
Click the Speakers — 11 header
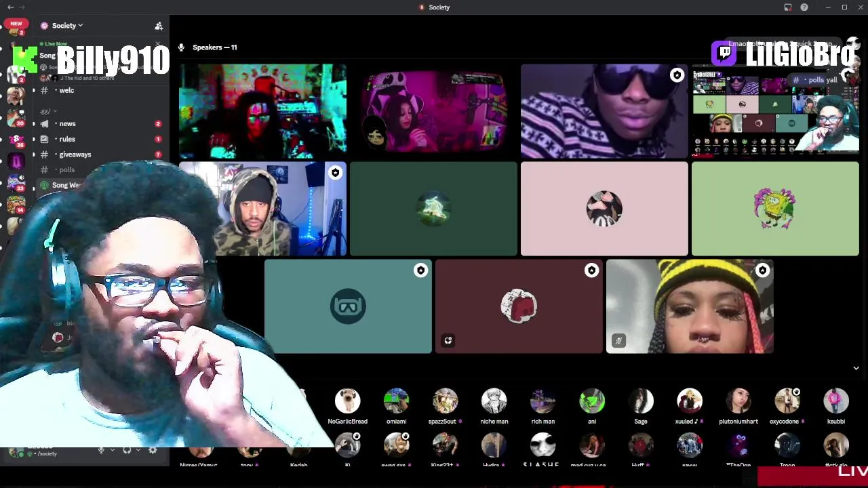[214, 47]
